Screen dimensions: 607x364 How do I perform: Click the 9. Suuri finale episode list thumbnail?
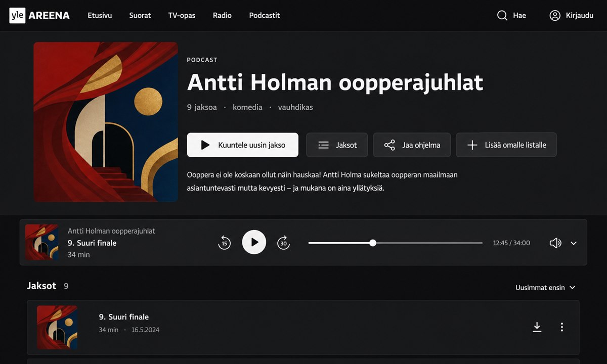57,328
